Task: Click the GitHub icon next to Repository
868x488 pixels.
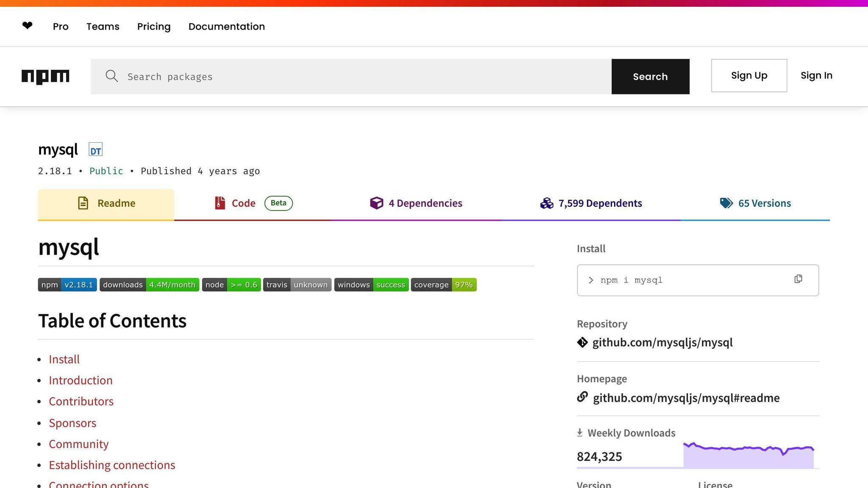Action: click(582, 342)
